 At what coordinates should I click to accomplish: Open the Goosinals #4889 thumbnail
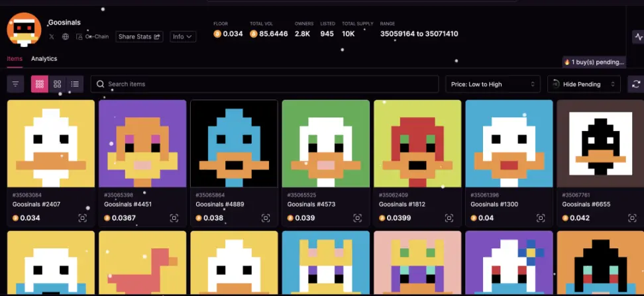234,144
